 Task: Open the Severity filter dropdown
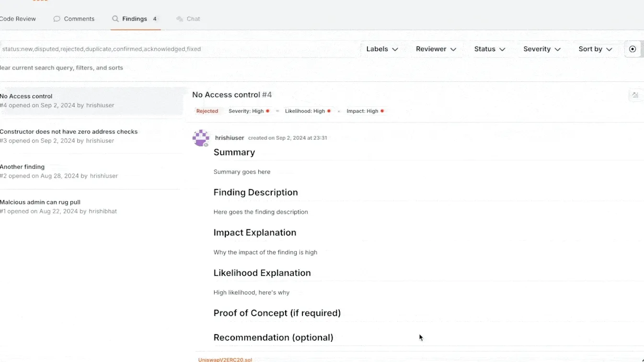[x=542, y=49]
